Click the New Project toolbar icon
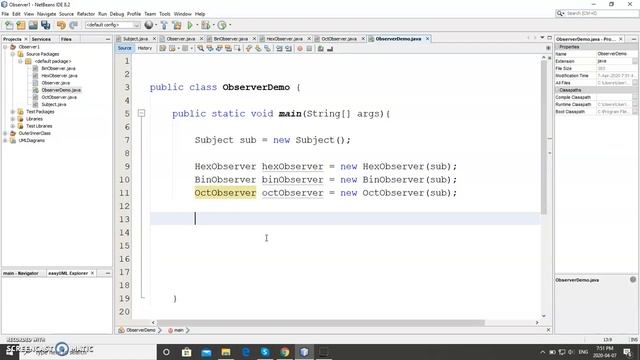 pos(21,25)
